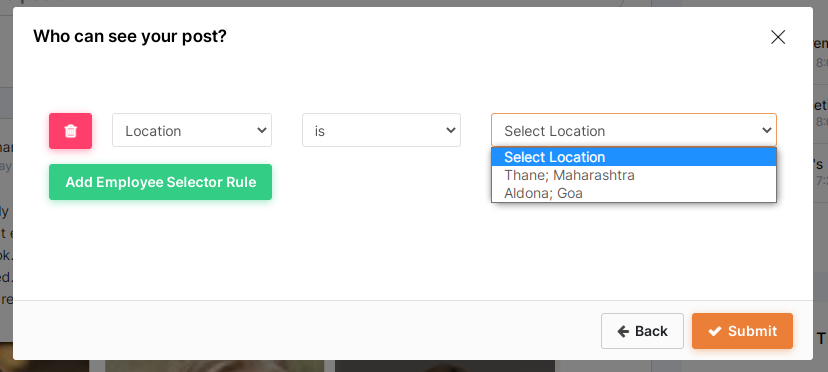
Task: Click the left arrow icon on Back
Action: point(623,331)
